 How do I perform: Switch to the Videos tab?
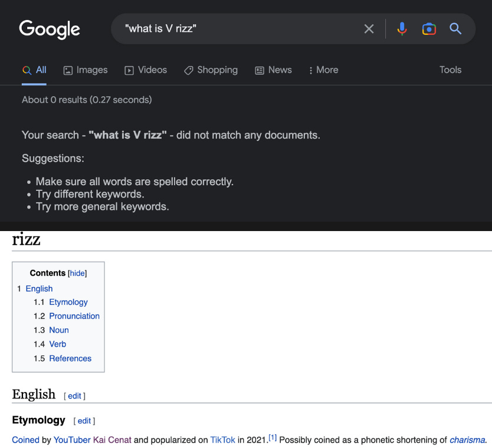pyautogui.click(x=146, y=70)
